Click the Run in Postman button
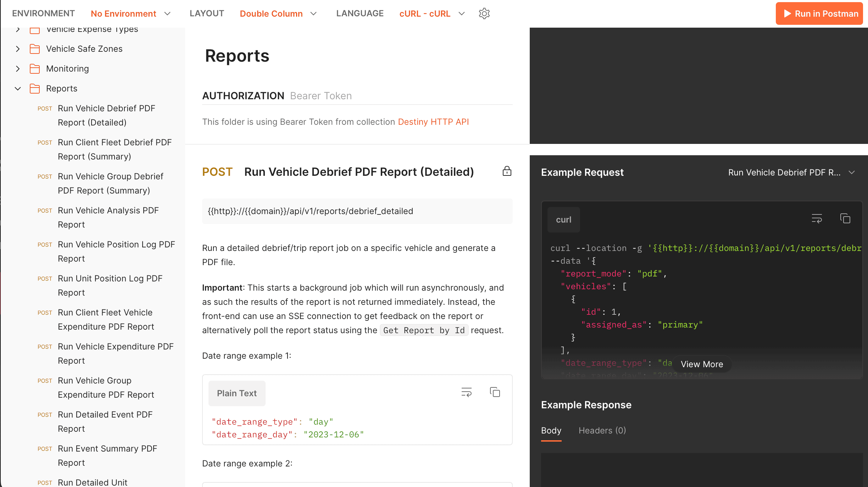This screenshot has height=487, width=868. 819,13
